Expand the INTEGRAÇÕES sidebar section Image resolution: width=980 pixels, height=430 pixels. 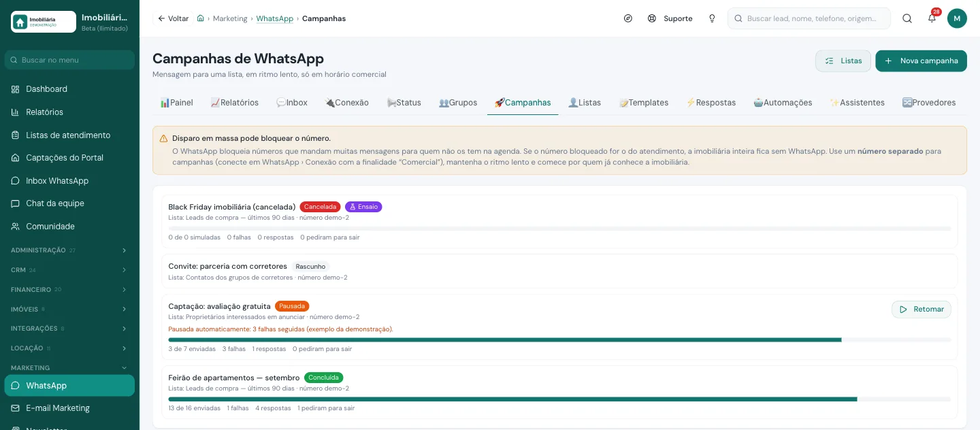click(x=69, y=329)
